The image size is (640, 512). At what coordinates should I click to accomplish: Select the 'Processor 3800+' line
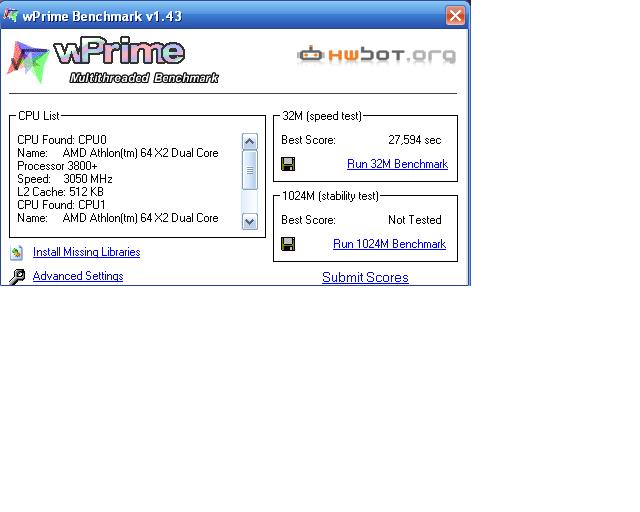pyautogui.click(x=58, y=166)
